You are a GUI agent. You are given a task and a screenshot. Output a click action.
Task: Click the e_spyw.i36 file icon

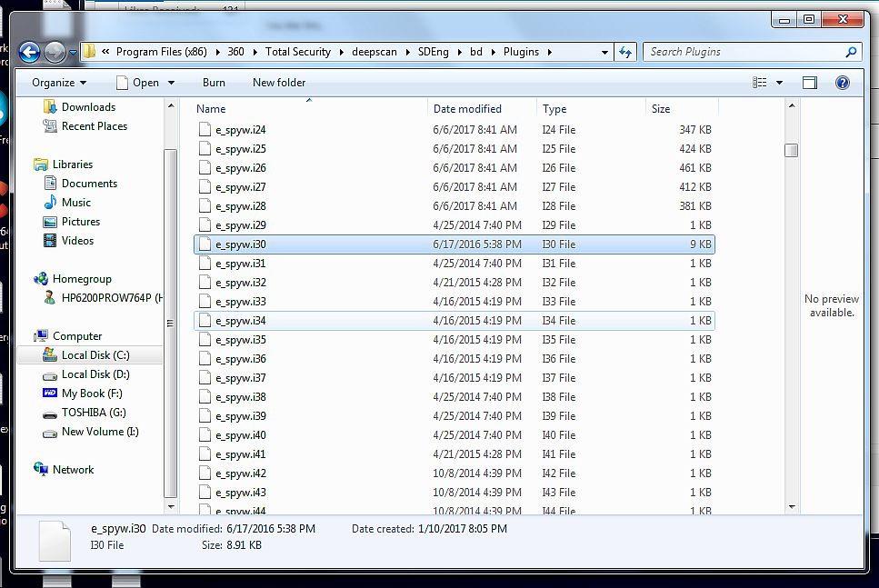(205, 359)
